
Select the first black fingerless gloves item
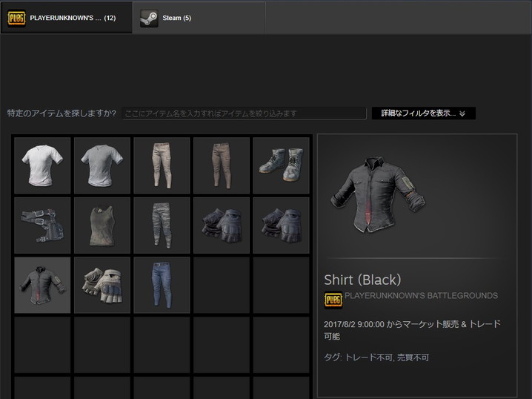[222, 225]
